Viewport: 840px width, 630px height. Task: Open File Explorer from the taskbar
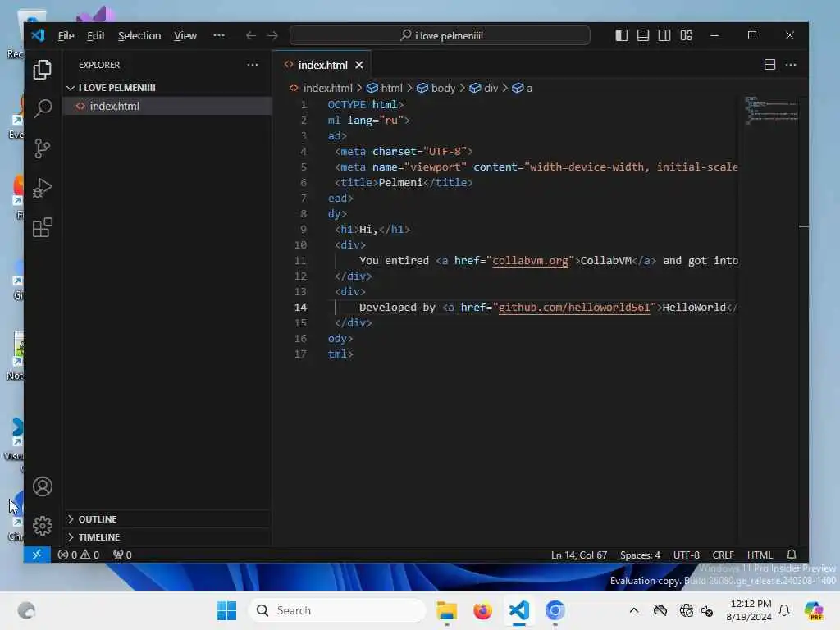click(x=446, y=610)
